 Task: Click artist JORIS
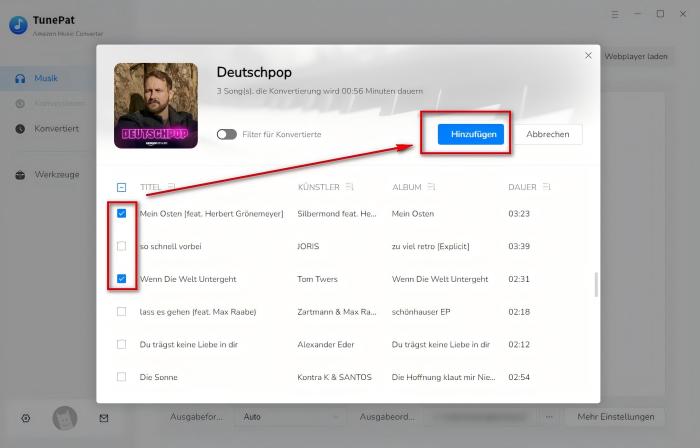point(308,246)
